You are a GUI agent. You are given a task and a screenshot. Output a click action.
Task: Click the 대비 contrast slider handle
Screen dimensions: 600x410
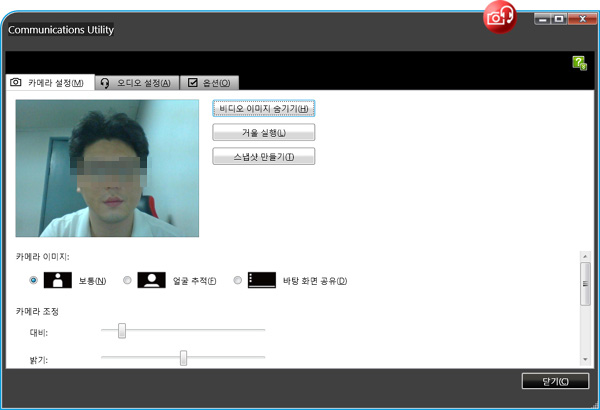point(122,331)
